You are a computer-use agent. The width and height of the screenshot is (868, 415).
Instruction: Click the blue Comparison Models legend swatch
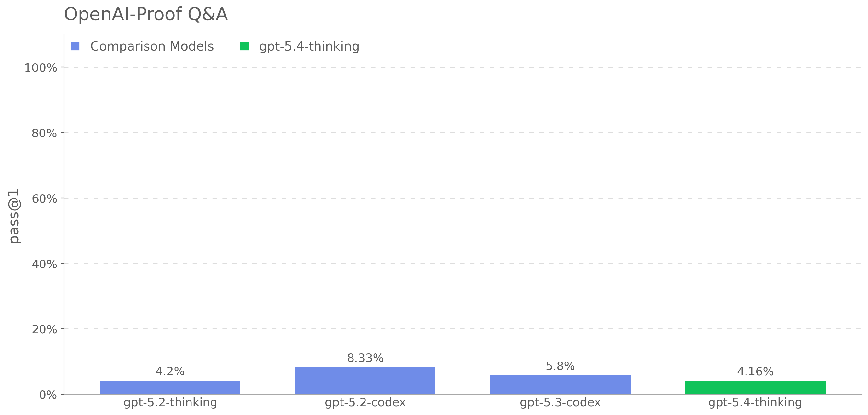pos(75,46)
